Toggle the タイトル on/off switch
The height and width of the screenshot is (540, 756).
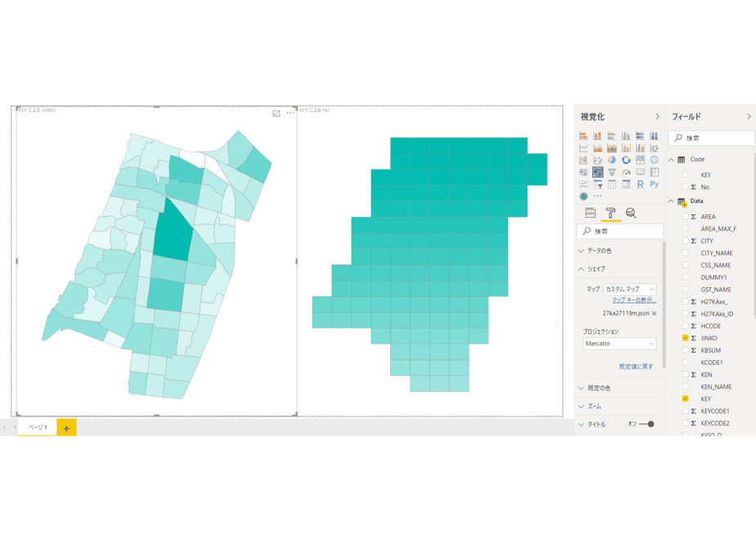click(x=646, y=425)
